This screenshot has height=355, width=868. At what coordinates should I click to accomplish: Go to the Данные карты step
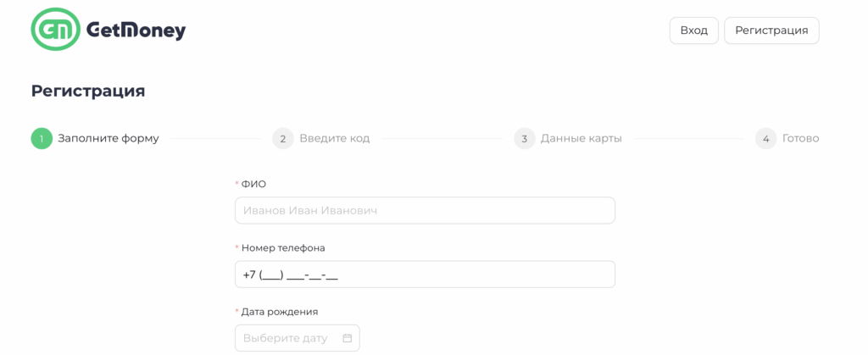click(581, 138)
